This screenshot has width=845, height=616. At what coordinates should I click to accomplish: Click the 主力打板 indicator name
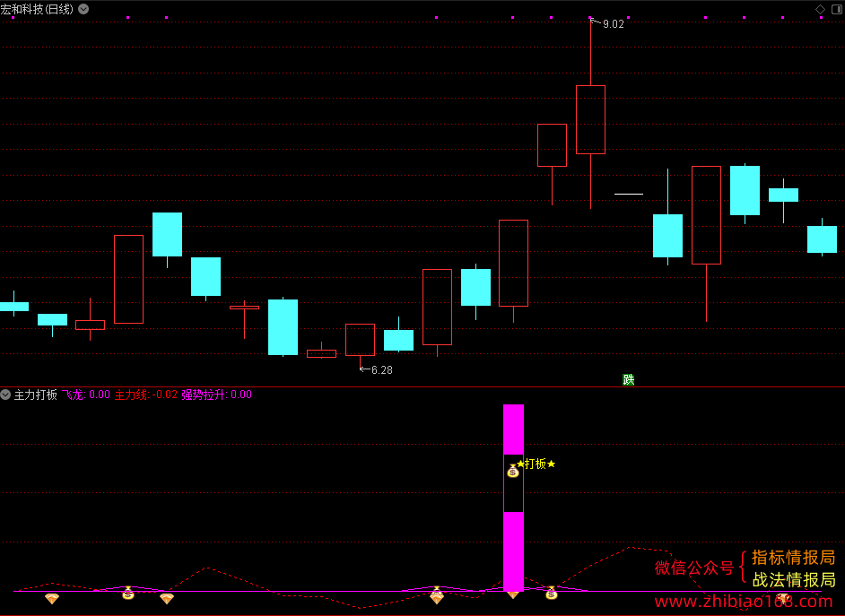pyautogui.click(x=36, y=395)
